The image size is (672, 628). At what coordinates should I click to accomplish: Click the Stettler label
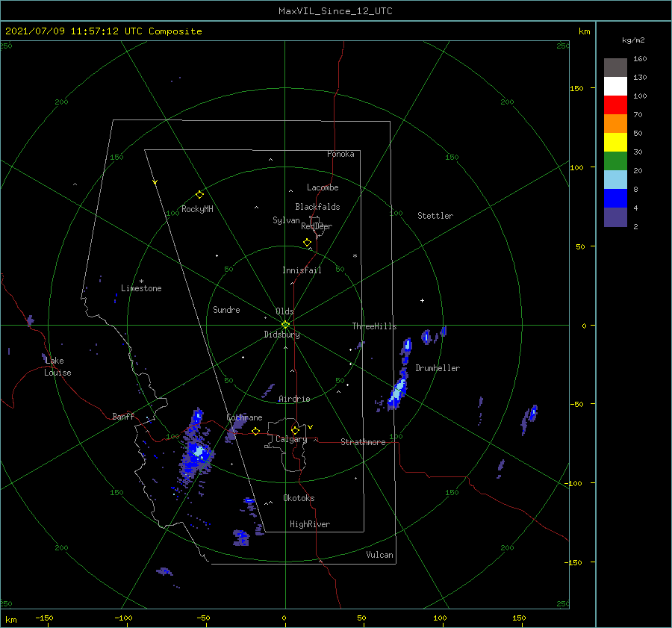click(x=435, y=216)
